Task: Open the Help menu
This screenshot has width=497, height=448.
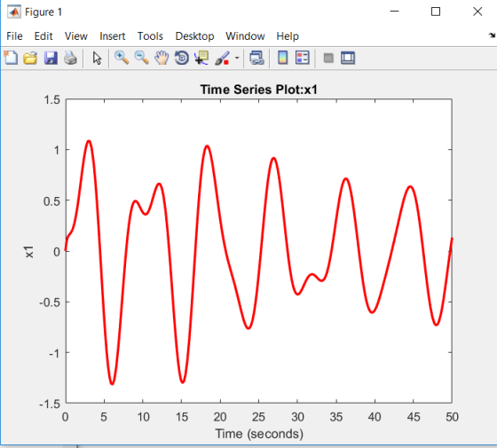Action: (288, 36)
